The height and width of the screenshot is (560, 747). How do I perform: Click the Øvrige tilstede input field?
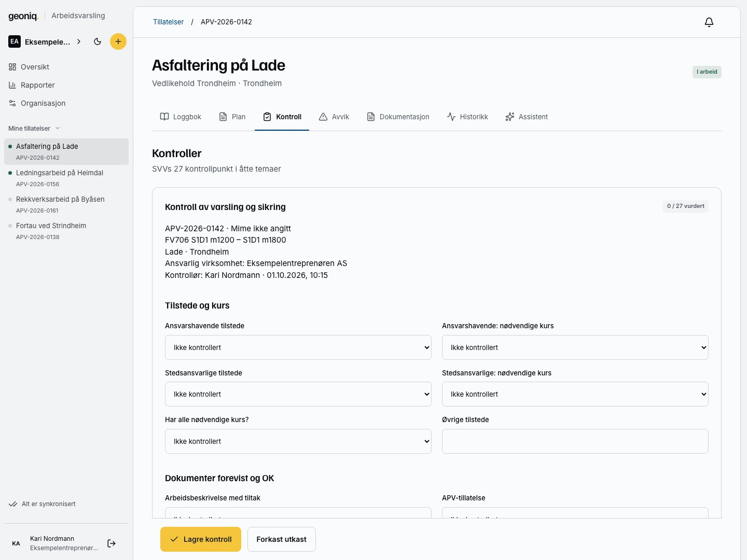tap(575, 441)
